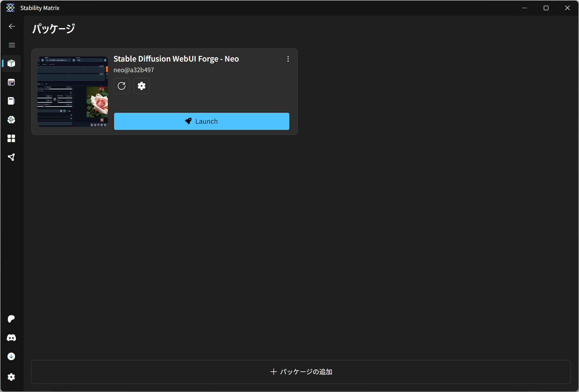Open the Inference page from sidebar
Image resolution: width=579 pixels, height=392 pixels.
pos(12,82)
